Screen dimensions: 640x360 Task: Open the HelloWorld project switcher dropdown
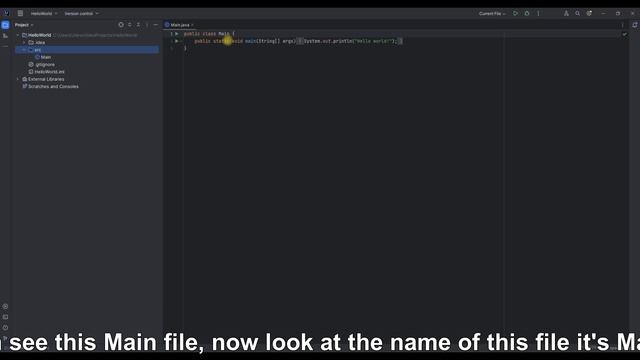pyautogui.click(x=44, y=13)
